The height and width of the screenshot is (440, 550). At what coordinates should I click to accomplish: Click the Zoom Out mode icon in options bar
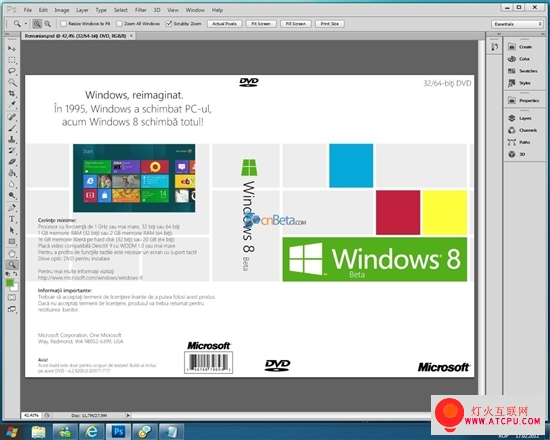[47, 24]
